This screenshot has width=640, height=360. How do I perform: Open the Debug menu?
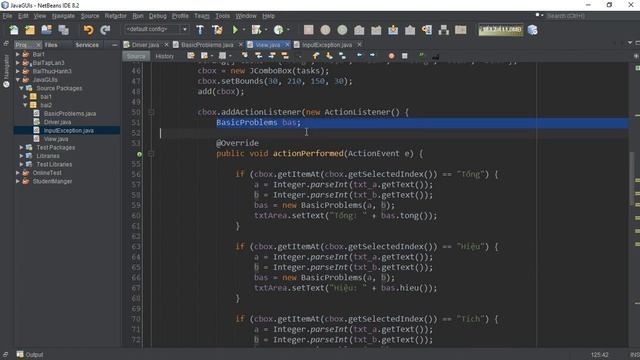coord(158,16)
